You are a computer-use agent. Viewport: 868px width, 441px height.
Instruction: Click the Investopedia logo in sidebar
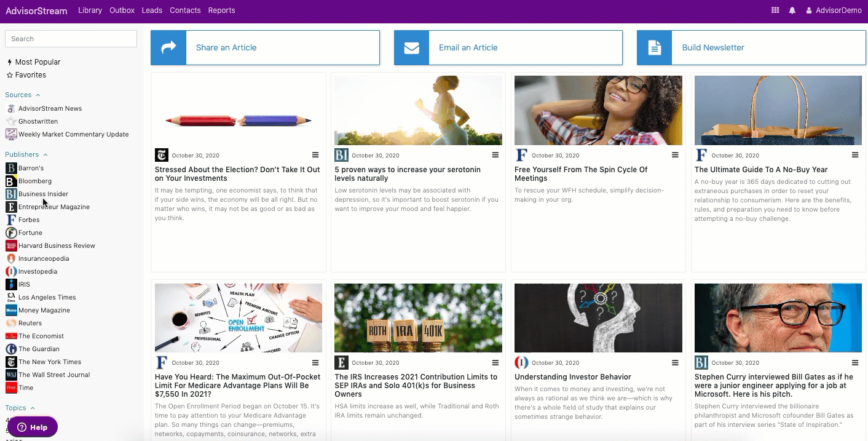pos(11,271)
